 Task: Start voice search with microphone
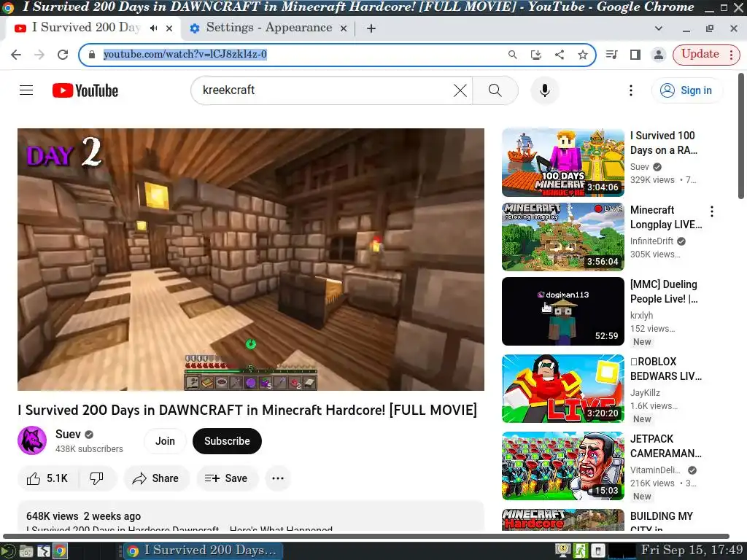(x=544, y=90)
